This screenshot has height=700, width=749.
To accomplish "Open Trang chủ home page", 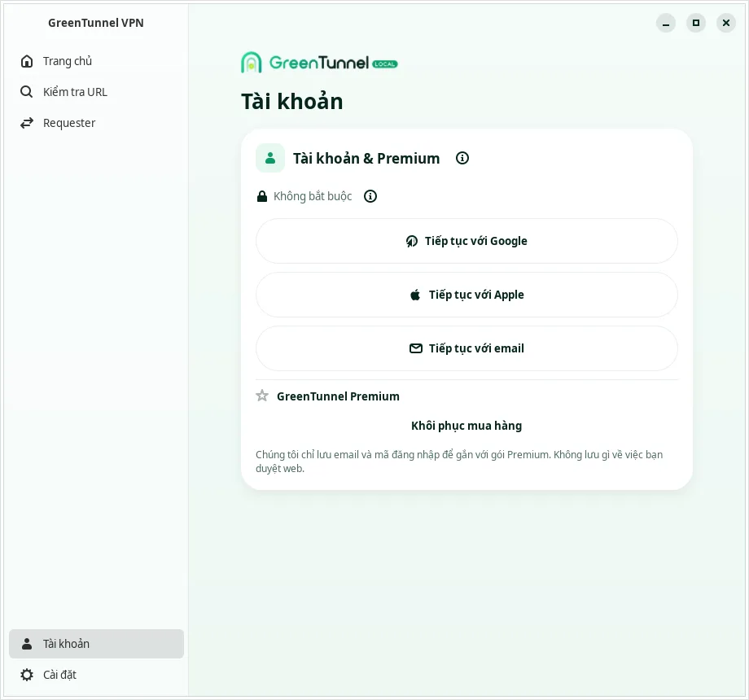I will (x=96, y=61).
